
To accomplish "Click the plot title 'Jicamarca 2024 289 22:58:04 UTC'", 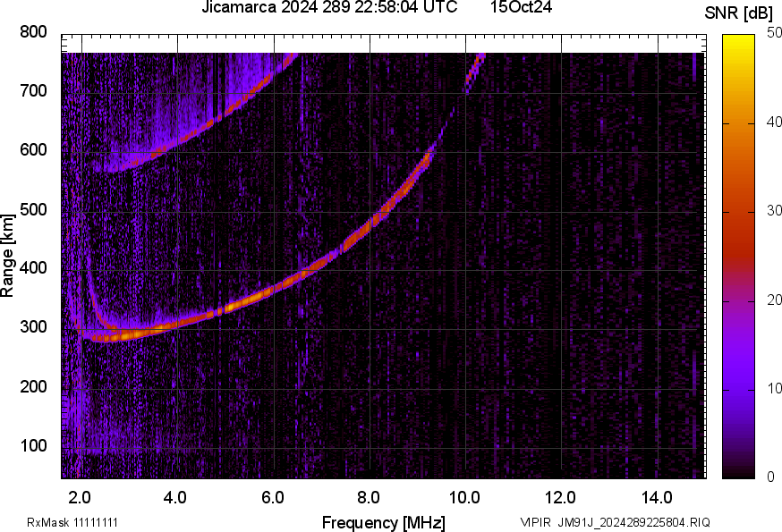I will [x=329, y=7].
